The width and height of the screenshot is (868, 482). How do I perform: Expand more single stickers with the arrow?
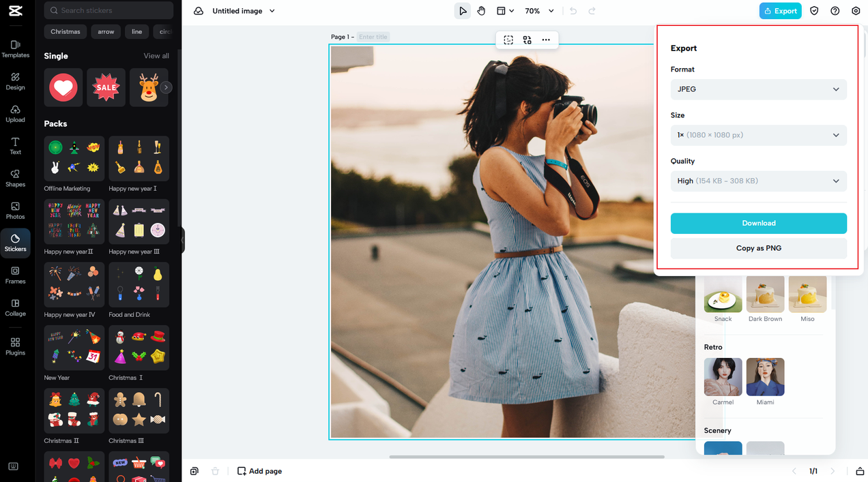(x=166, y=87)
